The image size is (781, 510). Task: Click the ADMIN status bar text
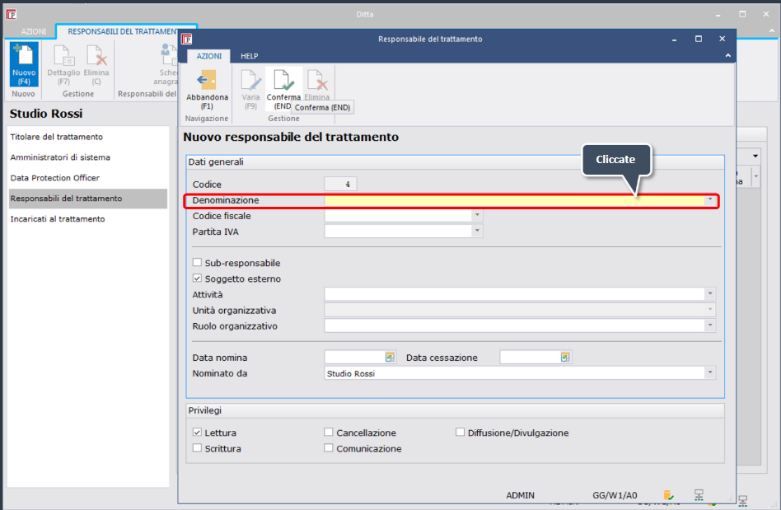(520, 495)
